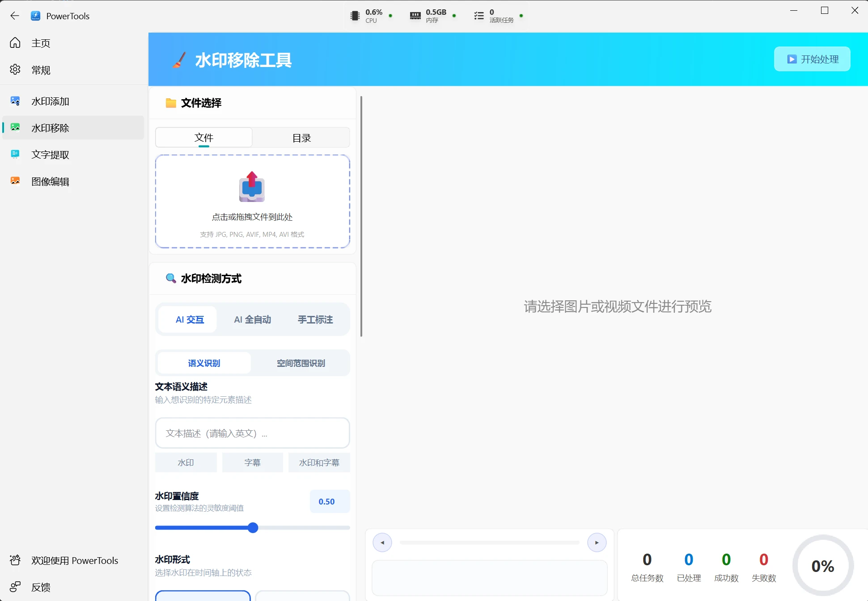Click the 水印移除 sidebar icon
Screen dimensions: 868x601
tap(15, 127)
